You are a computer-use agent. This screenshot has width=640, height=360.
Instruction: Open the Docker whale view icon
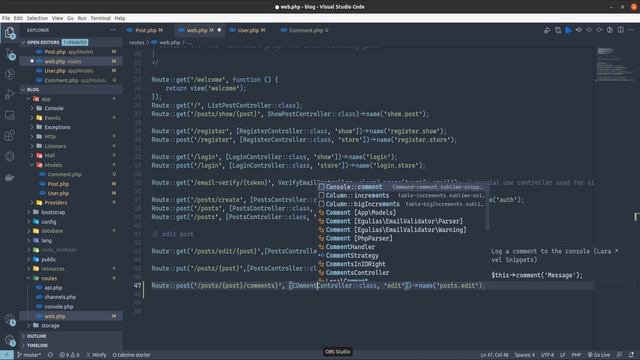tap(10, 177)
